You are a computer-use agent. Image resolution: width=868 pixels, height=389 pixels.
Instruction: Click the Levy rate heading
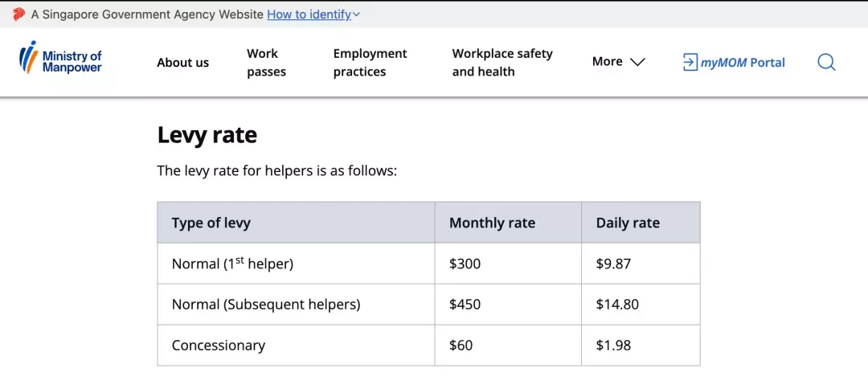click(207, 134)
